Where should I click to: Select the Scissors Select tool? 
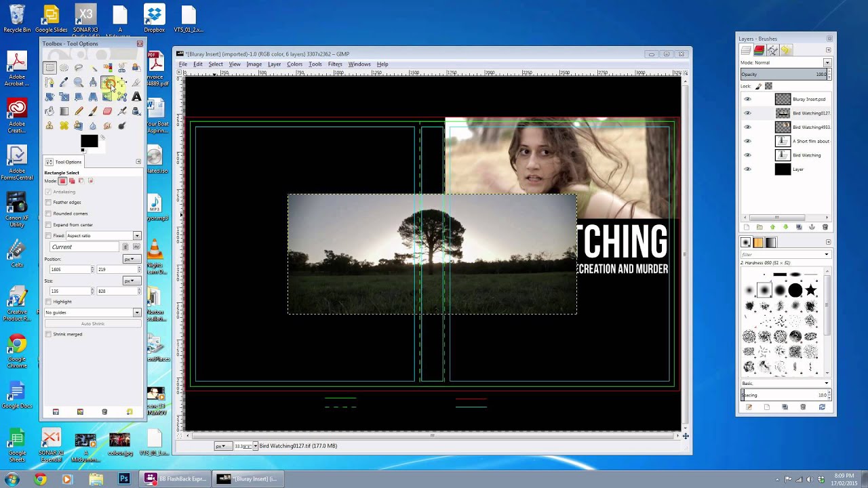(122, 68)
